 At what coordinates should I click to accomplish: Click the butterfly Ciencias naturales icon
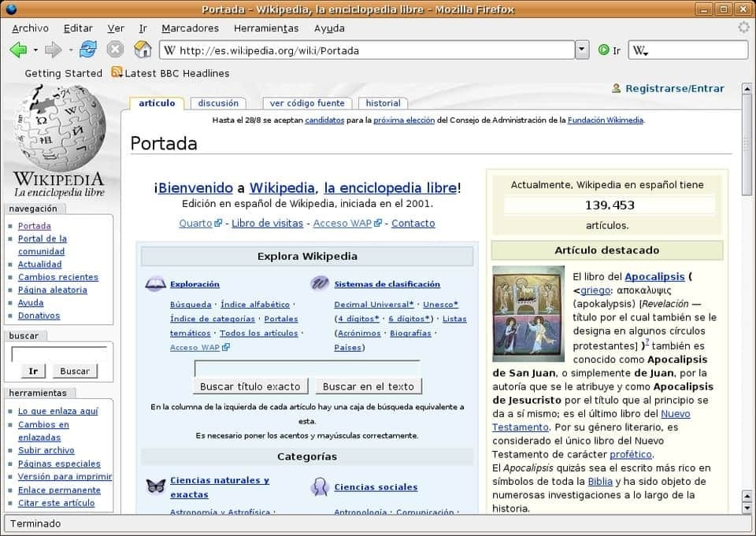[156, 486]
